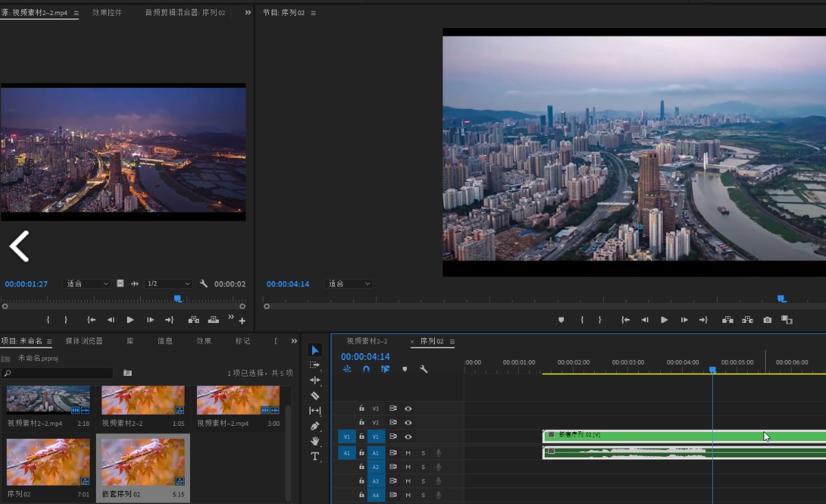Select the Pen tool
The image size is (826, 504).
(315, 426)
